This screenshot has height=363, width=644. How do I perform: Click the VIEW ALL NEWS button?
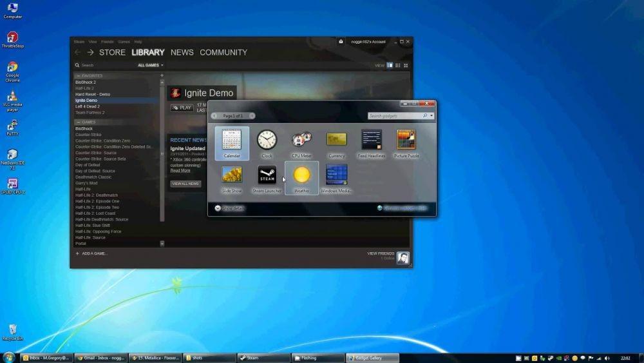tap(185, 183)
